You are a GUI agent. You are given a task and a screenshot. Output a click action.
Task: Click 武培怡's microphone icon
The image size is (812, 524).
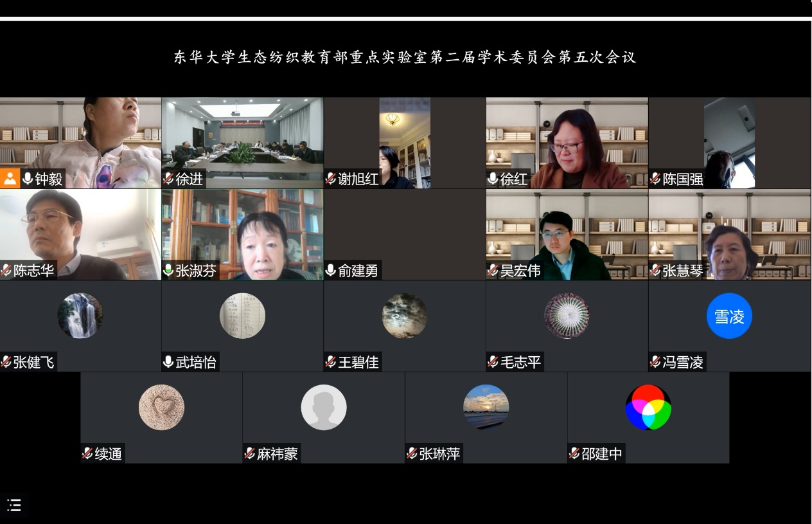coord(169,362)
